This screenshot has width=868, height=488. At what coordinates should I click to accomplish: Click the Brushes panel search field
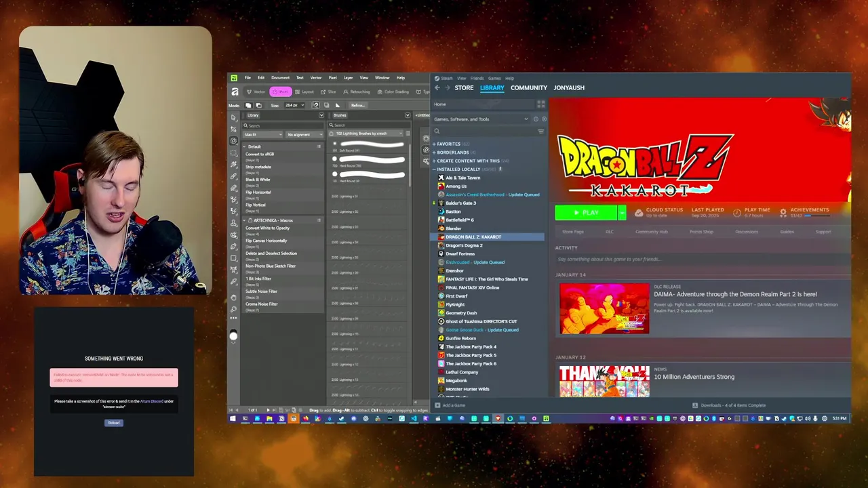(x=369, y=125)
